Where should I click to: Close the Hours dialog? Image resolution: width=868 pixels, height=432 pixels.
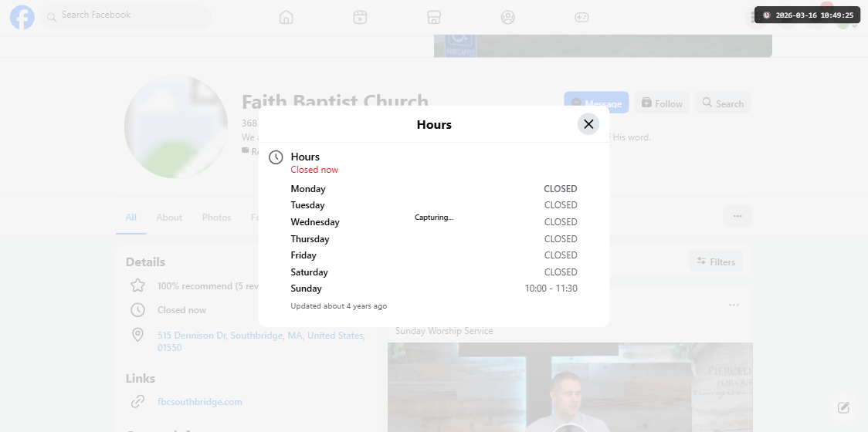pyautogui.click(x=588, y=124)
